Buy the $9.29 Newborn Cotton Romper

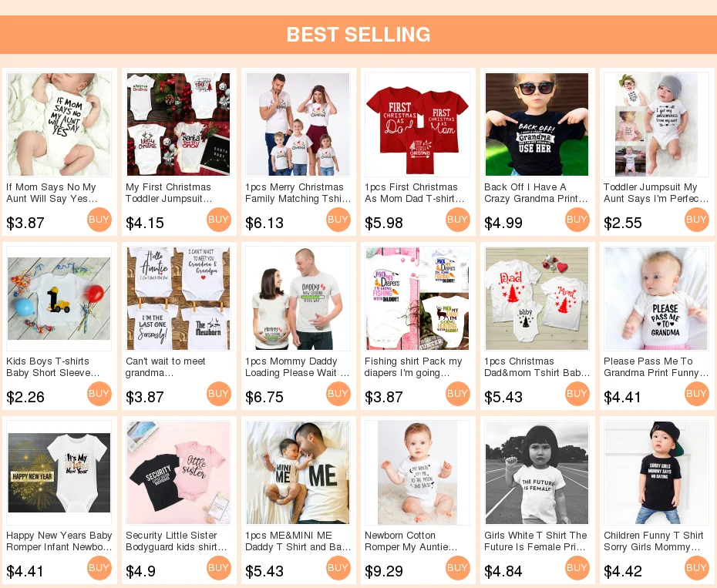click(x=458, y=568)
